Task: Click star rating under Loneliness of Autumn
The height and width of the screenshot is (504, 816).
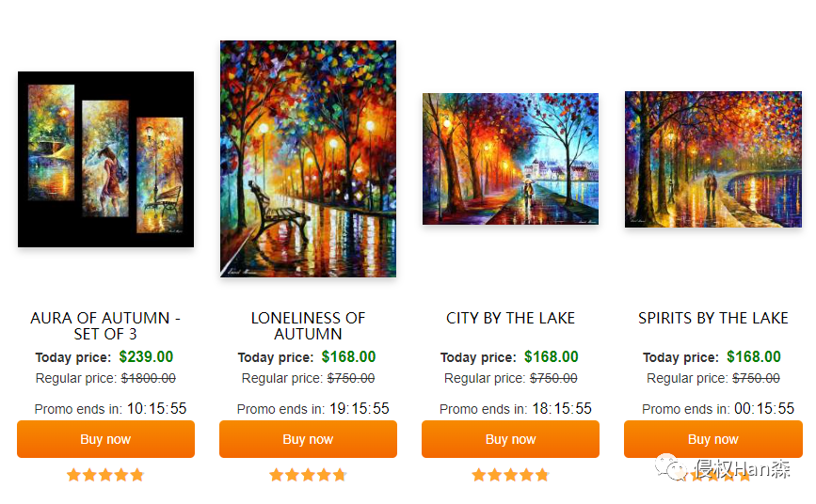Action: click(308, 475)
